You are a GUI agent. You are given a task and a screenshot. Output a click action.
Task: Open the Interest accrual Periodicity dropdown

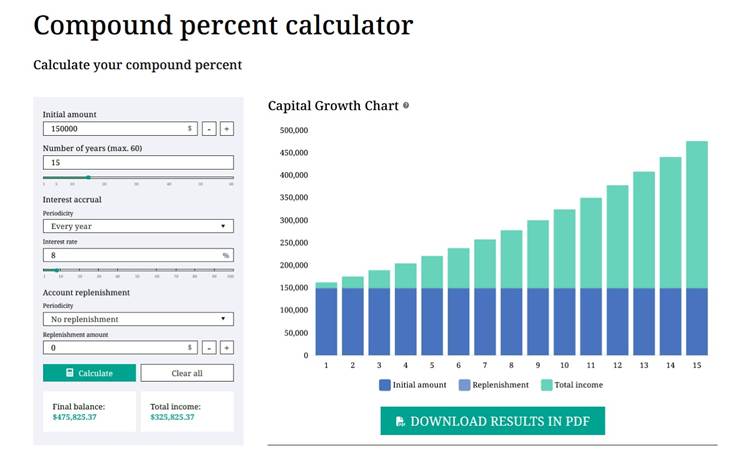click(138, 226)
